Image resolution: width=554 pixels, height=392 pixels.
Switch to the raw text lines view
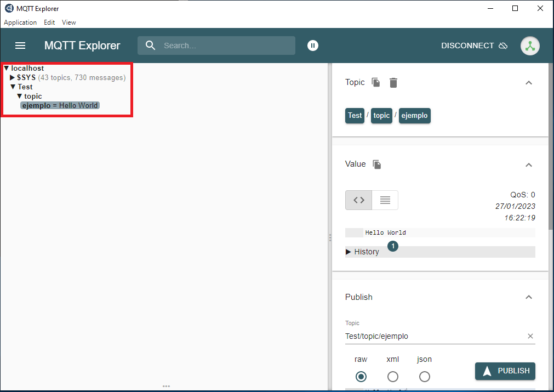coord(385,200)
